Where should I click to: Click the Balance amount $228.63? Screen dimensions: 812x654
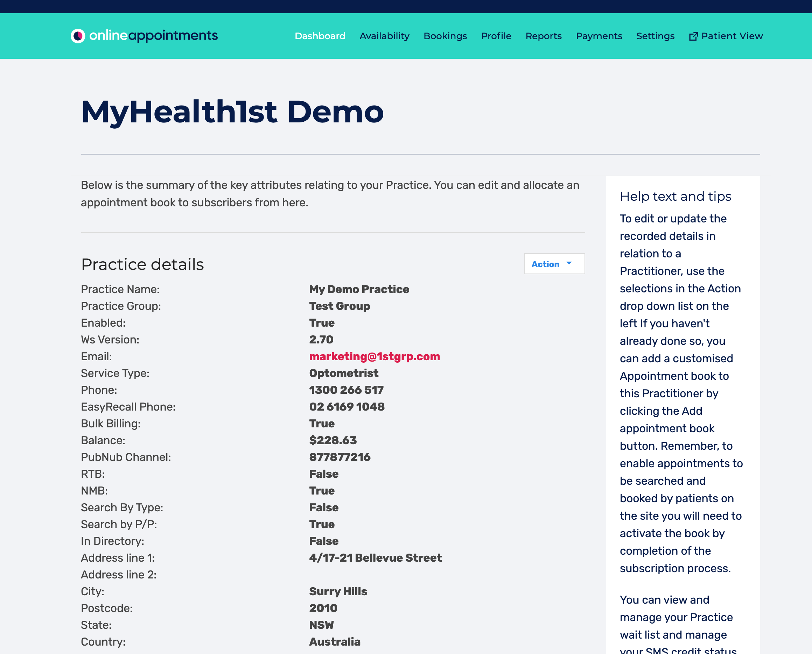pyautogui.click(x=332, y=440)
